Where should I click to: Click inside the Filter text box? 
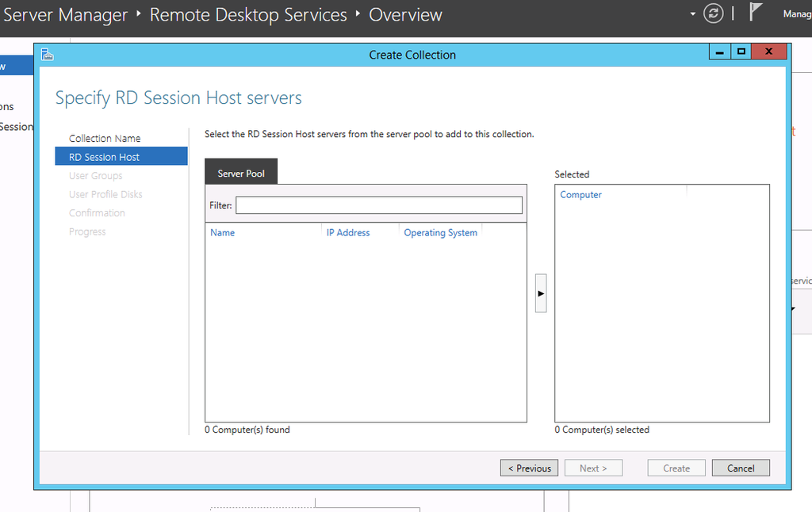click(378, 205)
